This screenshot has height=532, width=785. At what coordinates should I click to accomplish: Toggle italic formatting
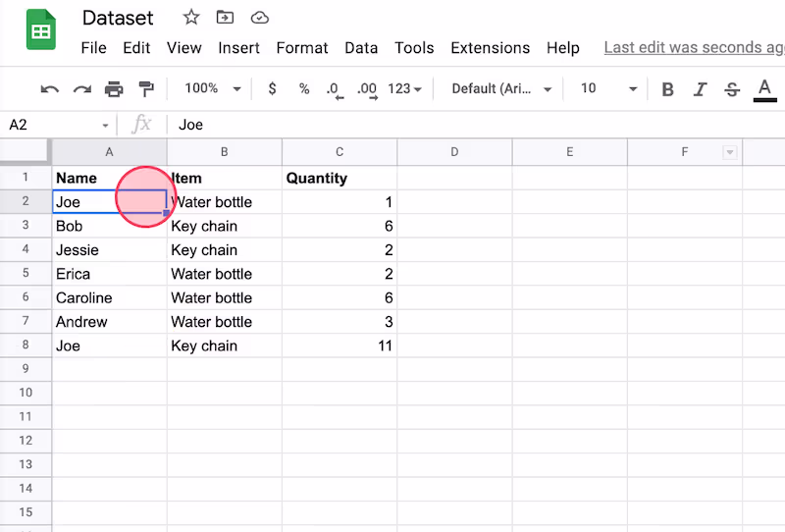coord(700,89)
